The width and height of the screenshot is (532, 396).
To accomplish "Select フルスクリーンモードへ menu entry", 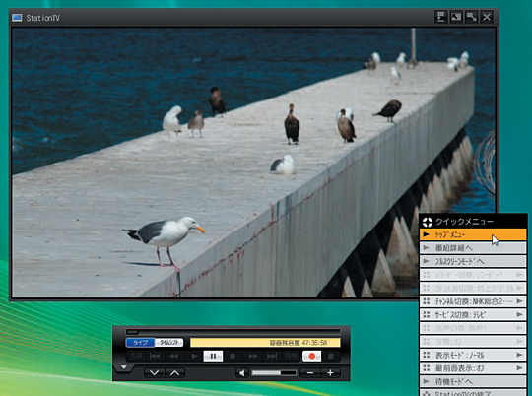I will (x=473, y=261).
